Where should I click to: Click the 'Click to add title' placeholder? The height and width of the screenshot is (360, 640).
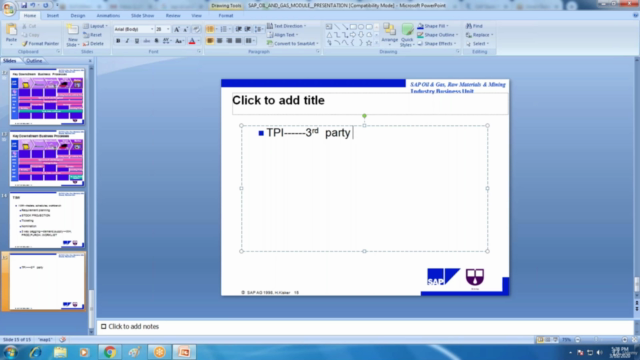pos(370,104)
